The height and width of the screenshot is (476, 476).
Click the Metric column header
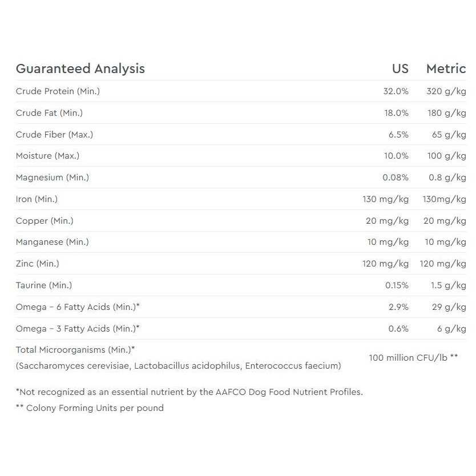[446, 69]
